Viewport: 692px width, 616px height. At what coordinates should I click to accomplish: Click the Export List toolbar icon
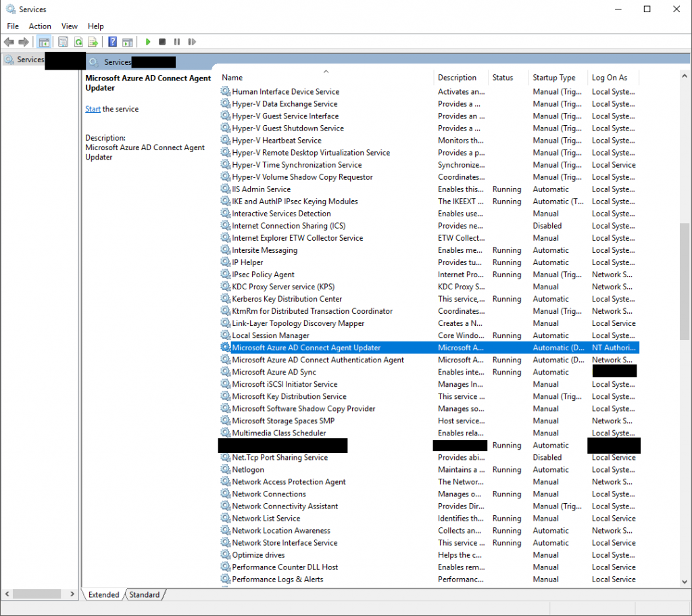[x=93, y=42]
